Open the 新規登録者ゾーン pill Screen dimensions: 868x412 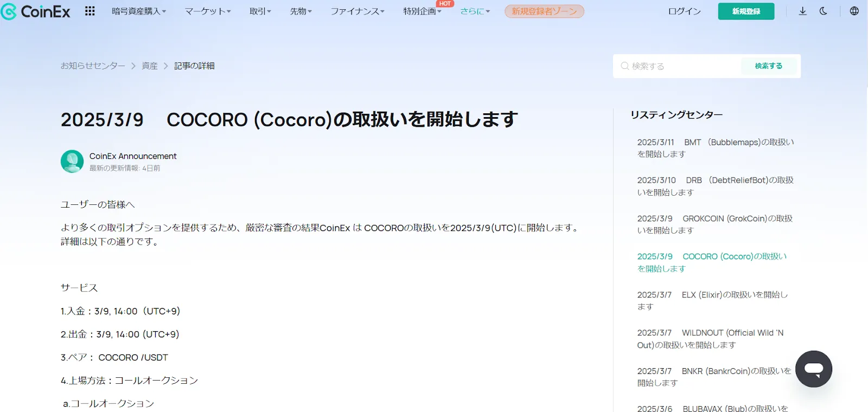(544, 11)
